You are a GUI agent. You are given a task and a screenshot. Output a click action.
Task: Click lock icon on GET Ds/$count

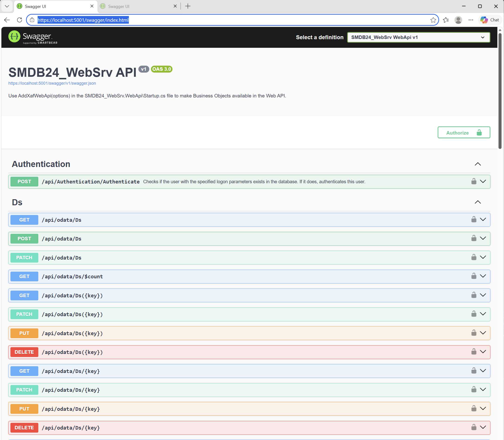pos(474,276)
